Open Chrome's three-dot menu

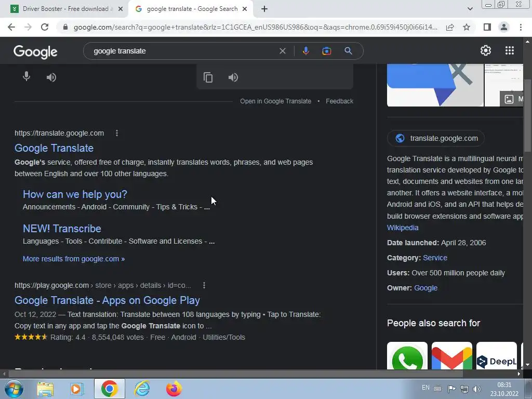(x=521, y=27)
